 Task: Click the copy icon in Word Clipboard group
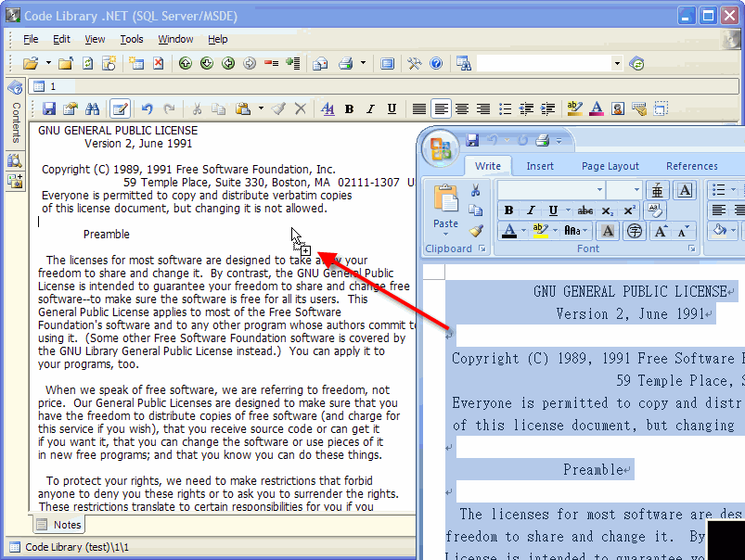(x=475, y=210)
